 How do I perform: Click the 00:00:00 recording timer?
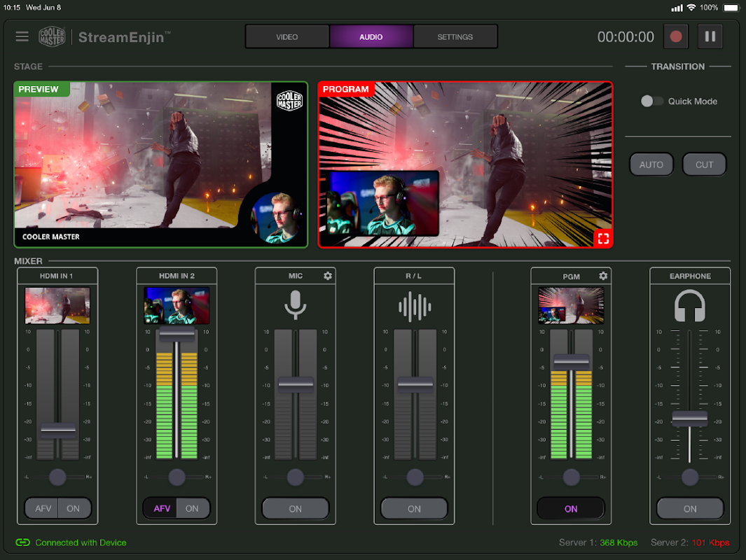pos(626,36)
